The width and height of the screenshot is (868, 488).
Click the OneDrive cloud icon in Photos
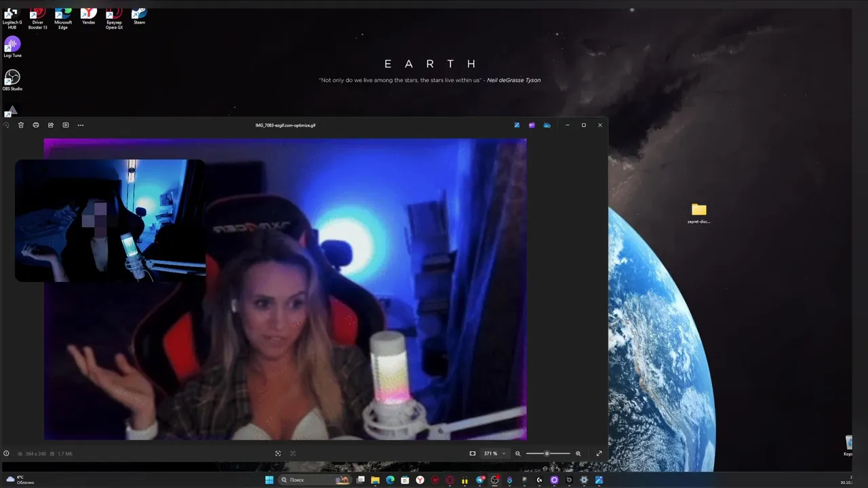[547, 125]
